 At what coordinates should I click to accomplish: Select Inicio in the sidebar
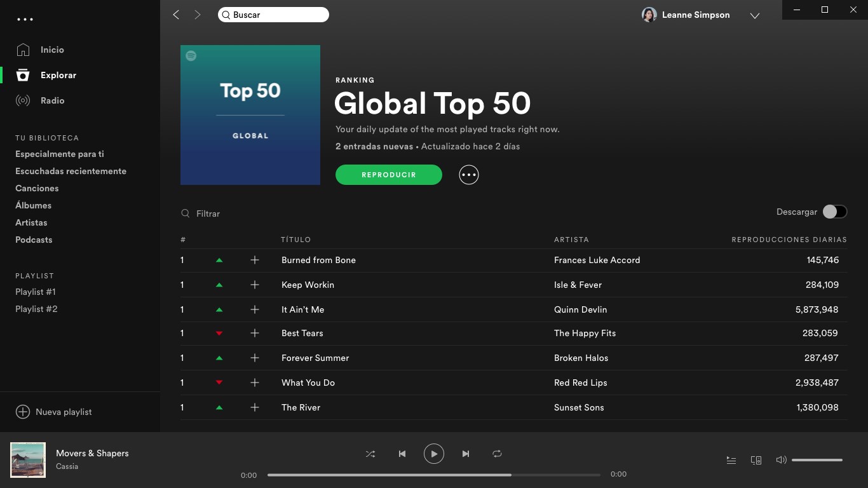coord(52,50)
